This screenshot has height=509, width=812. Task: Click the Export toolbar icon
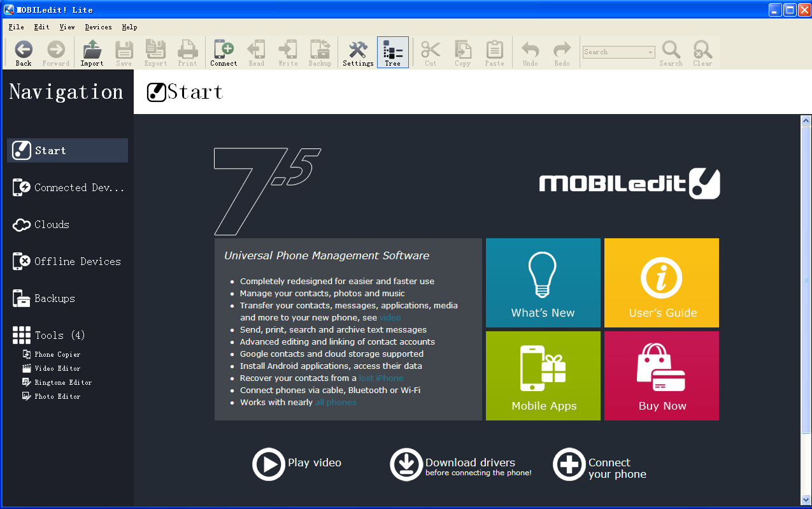(x=155, y=53)
